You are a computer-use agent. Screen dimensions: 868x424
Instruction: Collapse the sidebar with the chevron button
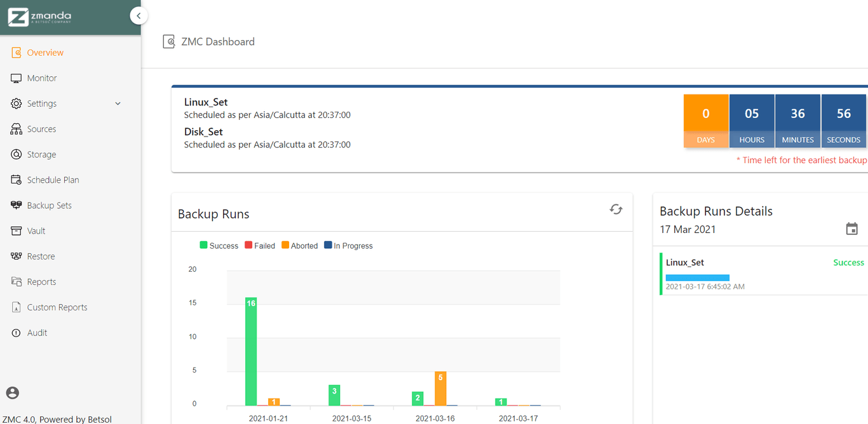point(139,16)
